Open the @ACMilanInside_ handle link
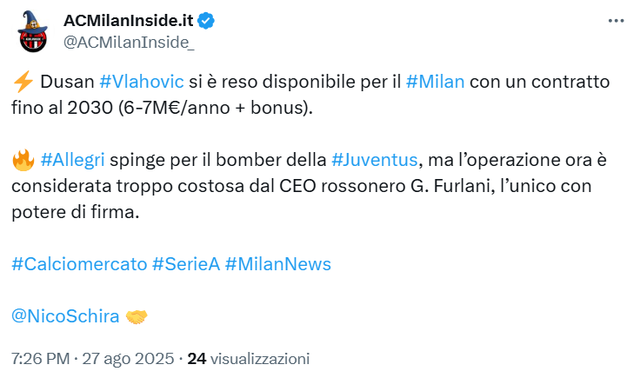 (129, 42)
